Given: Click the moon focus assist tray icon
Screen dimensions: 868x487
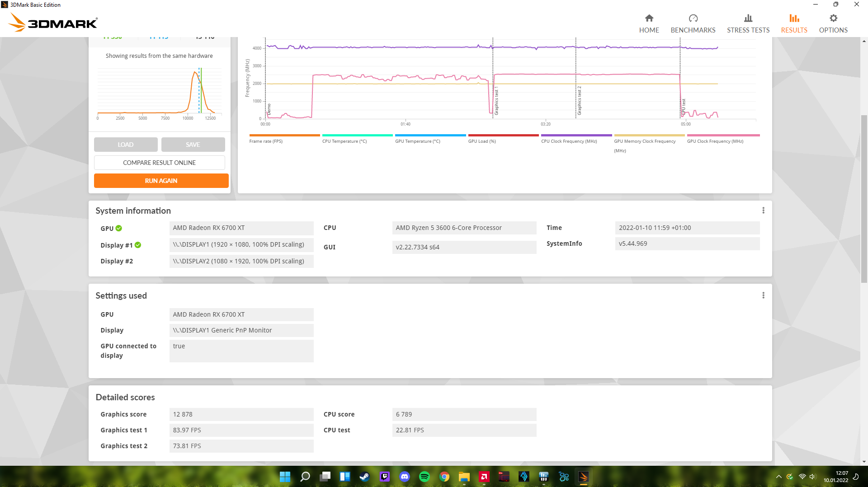Looking at the screenshot, I should click(x=855, y=477).
